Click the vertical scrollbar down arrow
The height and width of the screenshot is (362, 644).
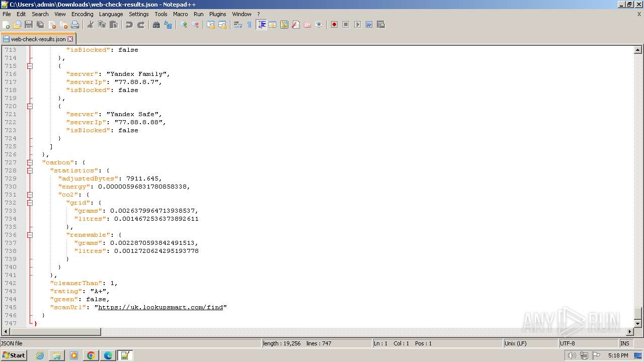click(x=637, y=324)
